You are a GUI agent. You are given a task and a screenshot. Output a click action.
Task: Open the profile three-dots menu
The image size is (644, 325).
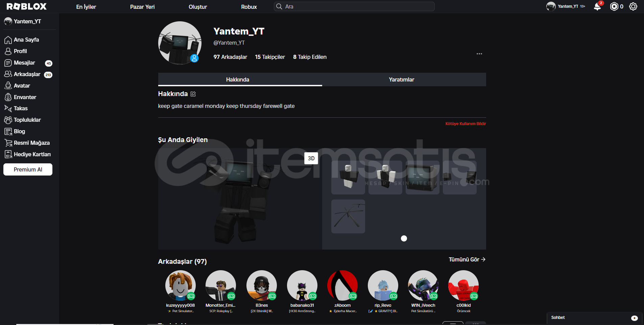(479, 54)
